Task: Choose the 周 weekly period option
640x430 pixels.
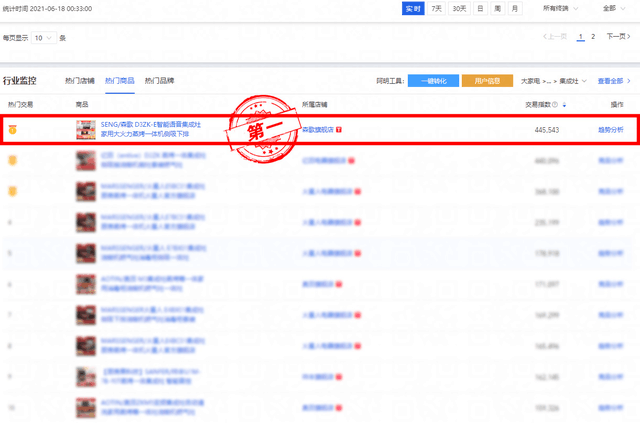Action: (x=498, y=9)
